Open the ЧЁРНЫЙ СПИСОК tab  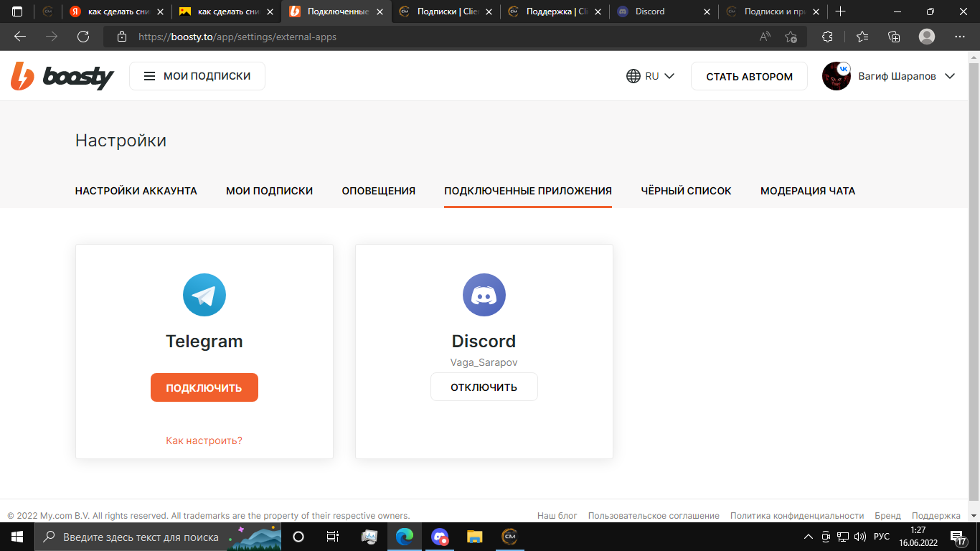[x=686, y=191]
